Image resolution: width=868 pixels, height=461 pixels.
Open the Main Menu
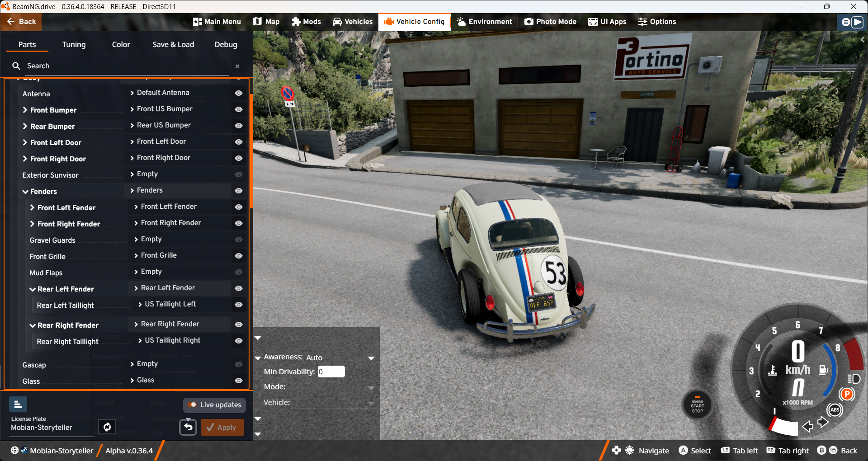[217, 22]
